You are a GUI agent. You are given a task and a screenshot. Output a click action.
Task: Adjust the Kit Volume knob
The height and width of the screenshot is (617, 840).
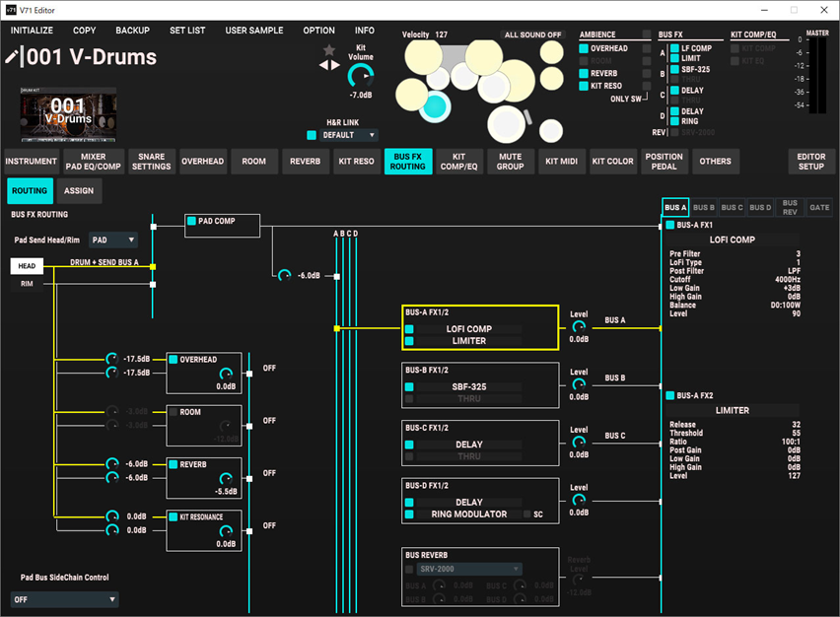tap(361, 75)
